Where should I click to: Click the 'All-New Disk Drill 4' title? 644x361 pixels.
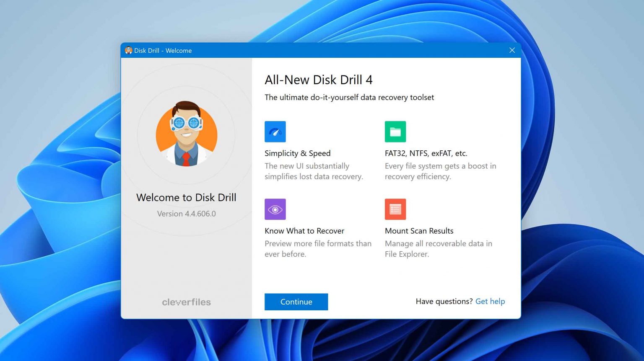[318, 80]
